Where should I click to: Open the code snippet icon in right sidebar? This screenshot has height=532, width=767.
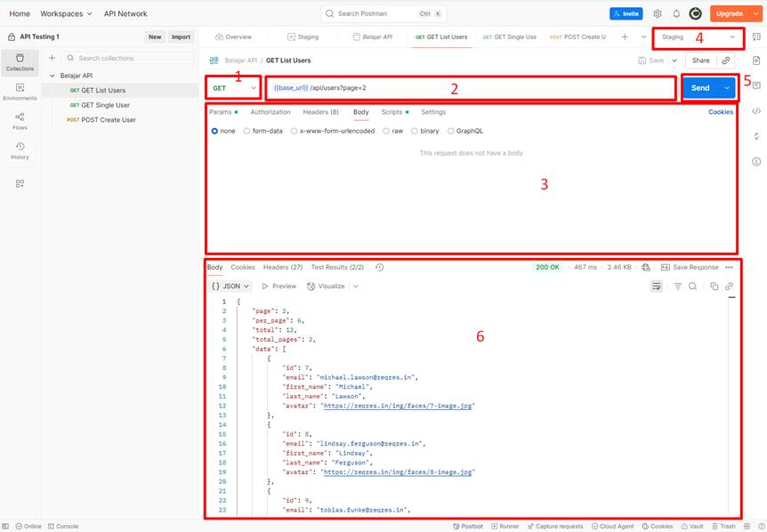click(x=756, y=111)
